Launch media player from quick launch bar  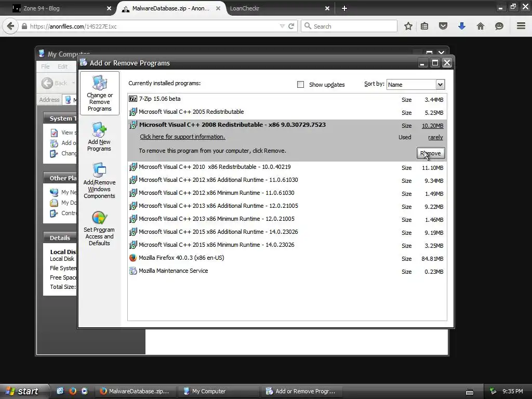click(85, 391)
